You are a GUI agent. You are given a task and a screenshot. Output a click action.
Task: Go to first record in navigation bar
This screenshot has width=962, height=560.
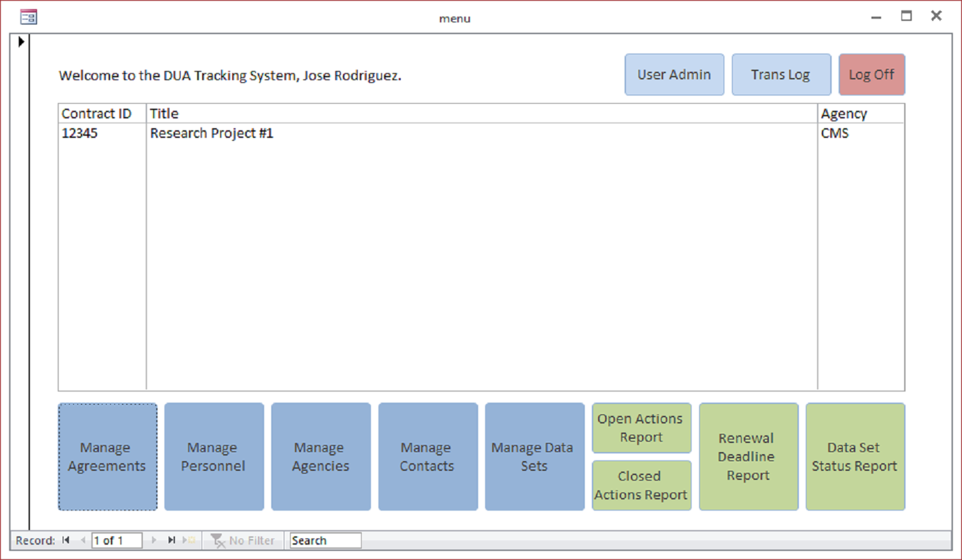66,540
